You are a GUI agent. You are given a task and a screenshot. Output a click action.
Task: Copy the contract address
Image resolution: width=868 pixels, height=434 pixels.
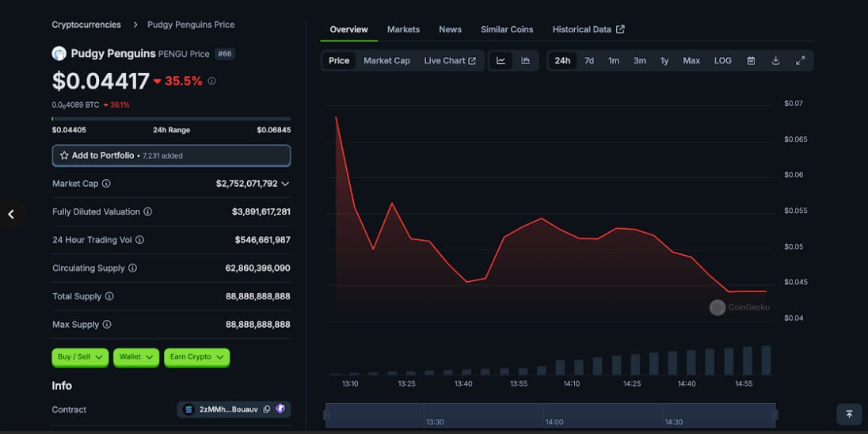[267, 409]
